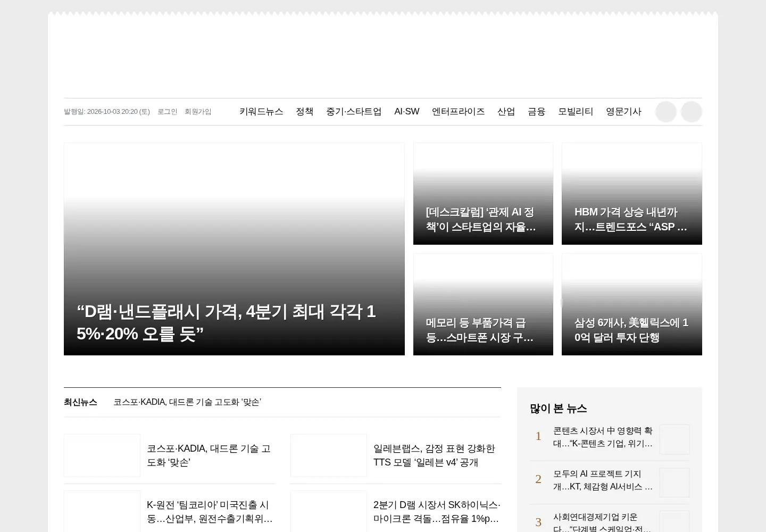Open thumbnail of K-원전 article
This screenshot has width=766, height=532.
102,511
